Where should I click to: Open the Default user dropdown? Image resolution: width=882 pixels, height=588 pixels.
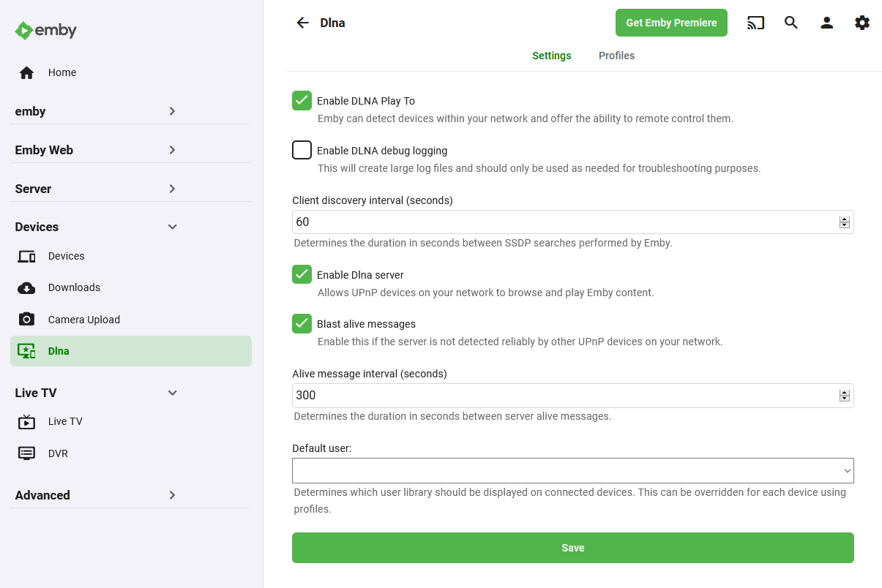click(572, 470)
